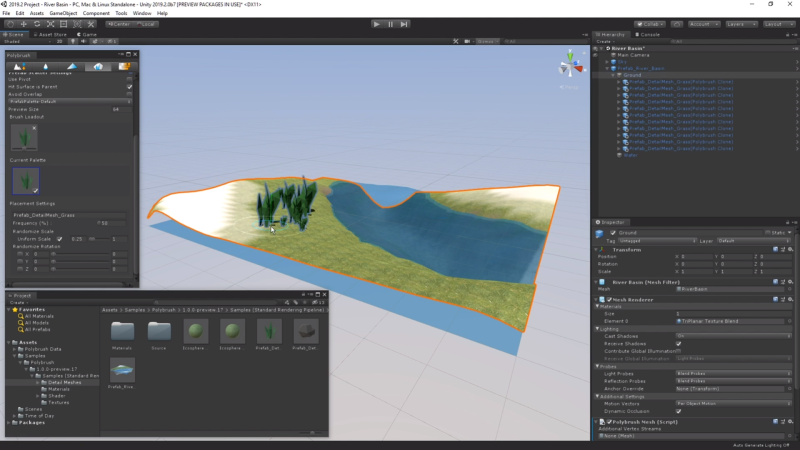Open Polybrush color paint mode tab
This screenshot has height=450, width=800.
(x=72, y=66)
